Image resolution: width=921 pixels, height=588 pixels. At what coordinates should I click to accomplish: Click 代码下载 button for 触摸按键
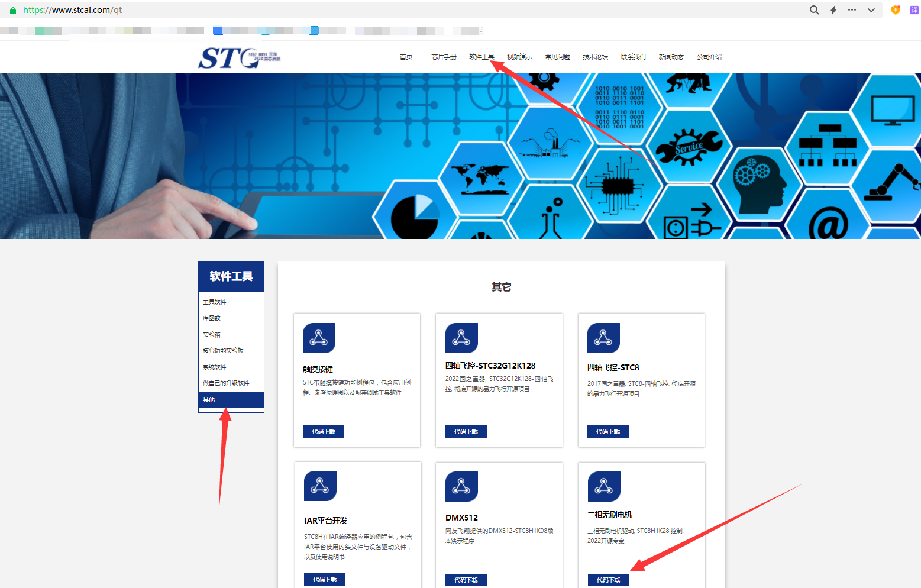coord(324,432)
